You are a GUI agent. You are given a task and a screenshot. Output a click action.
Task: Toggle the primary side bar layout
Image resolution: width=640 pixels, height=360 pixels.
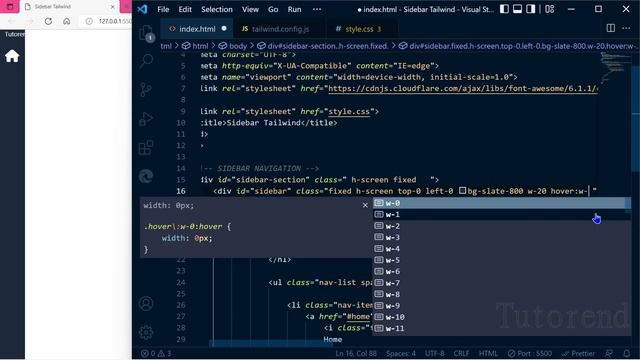(504, 9)
